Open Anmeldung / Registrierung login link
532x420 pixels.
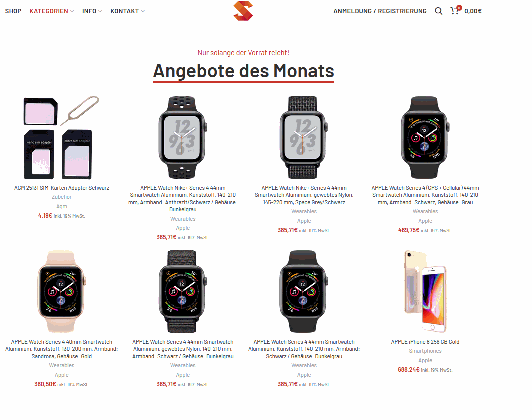380,11
